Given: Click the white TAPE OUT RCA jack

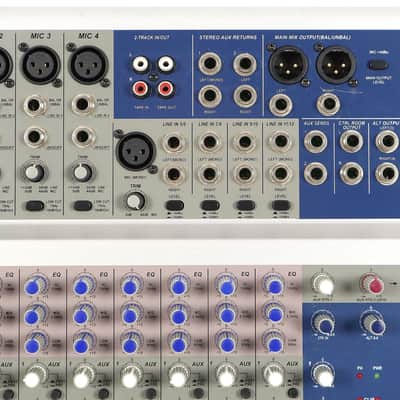Looking at the screenshot, I should 166,63.
